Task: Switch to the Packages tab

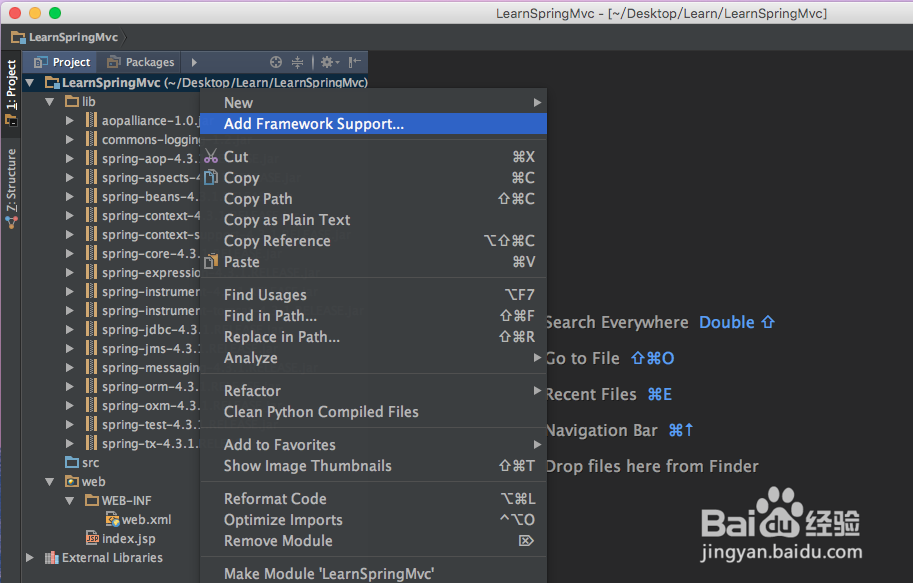Action: tap(141, 62)
